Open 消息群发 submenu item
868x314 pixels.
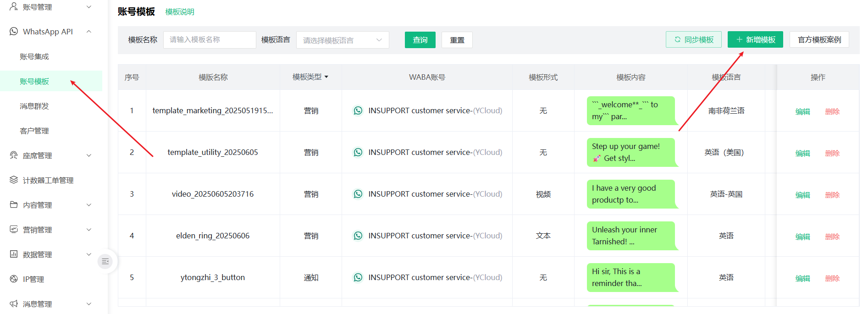[34, 106]
